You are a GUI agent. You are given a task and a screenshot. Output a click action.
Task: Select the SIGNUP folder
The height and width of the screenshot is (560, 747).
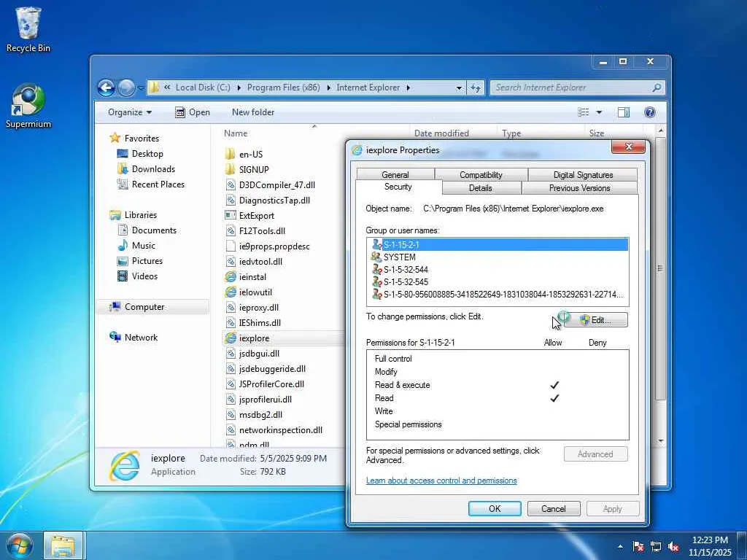coord(254,169)
